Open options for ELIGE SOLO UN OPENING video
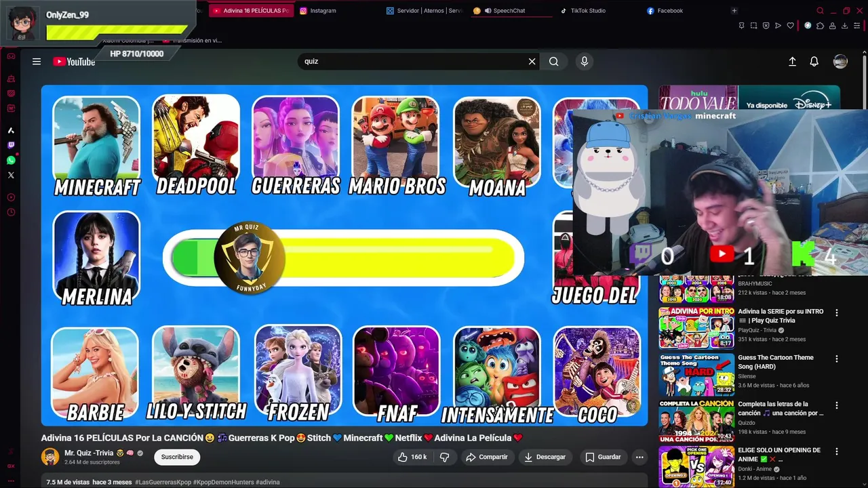 [836, 451]
